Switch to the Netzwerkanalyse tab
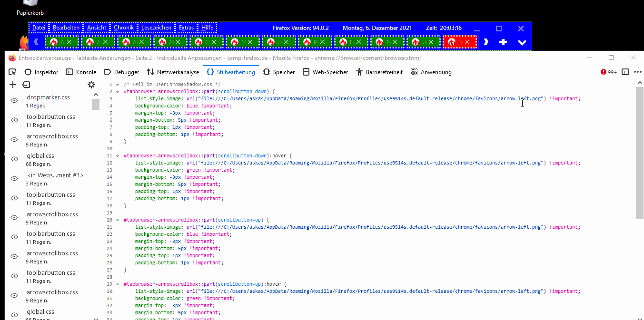 click(x=173, y=72)
